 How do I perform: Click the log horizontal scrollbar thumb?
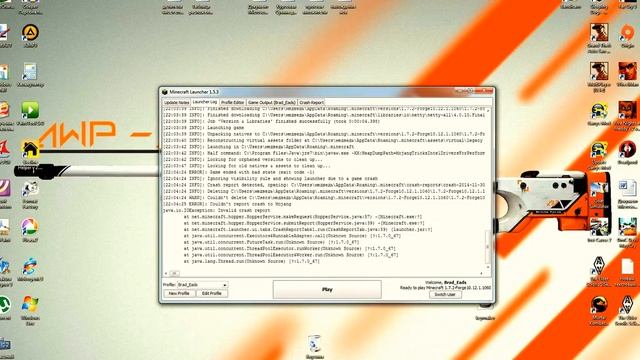[x=174, y=273]
